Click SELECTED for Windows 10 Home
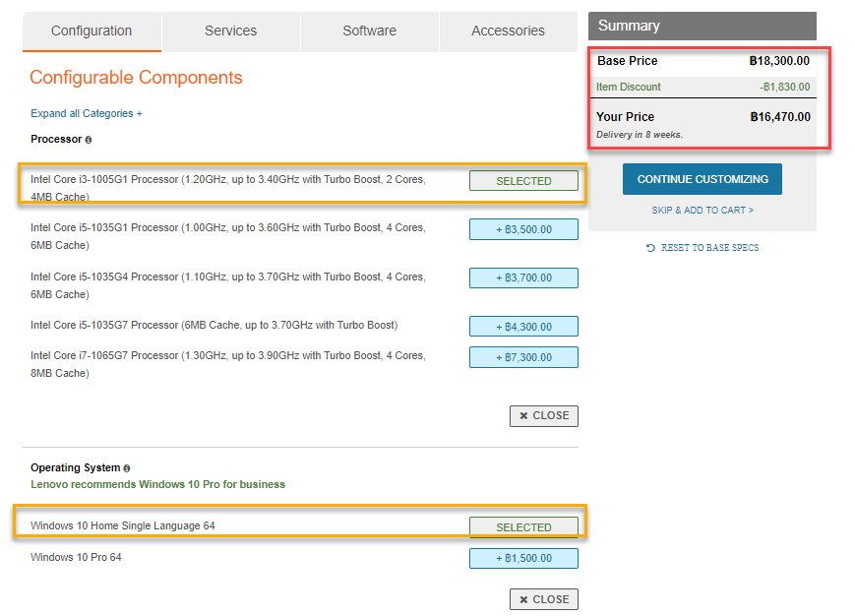Image resolution: width=855 pixels, height=616 pixels. (523, 527)
